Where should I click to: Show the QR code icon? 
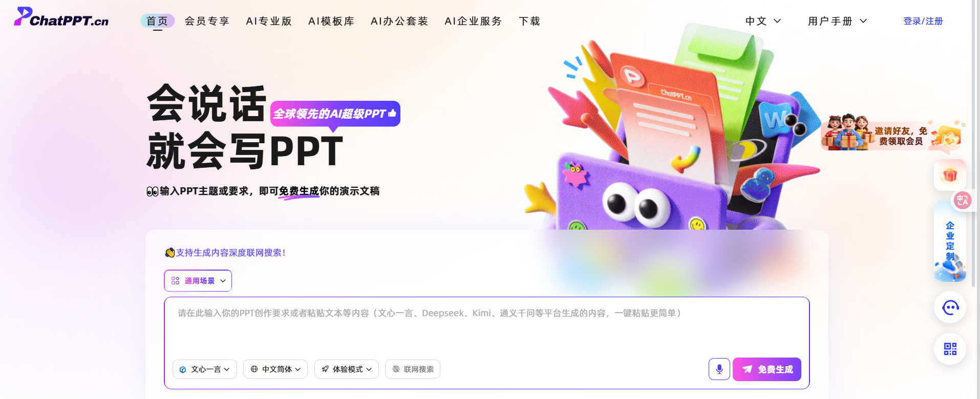[x=950, y=349]
